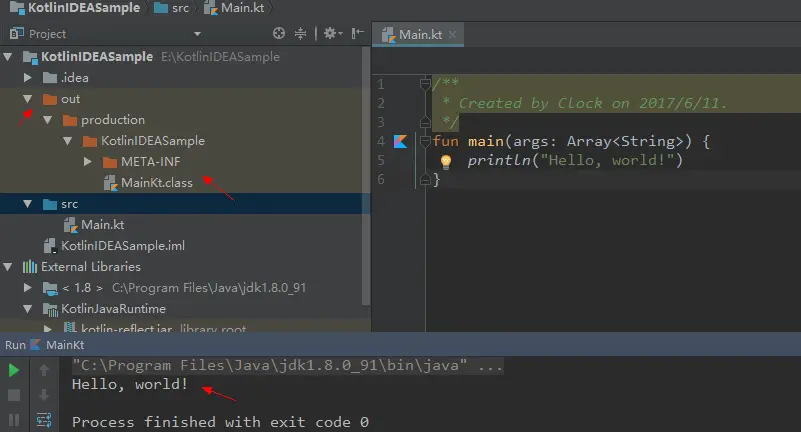801x432 pixels.
Task: Click the green Rerun MainKt button
Action: [x=14, y=370]
